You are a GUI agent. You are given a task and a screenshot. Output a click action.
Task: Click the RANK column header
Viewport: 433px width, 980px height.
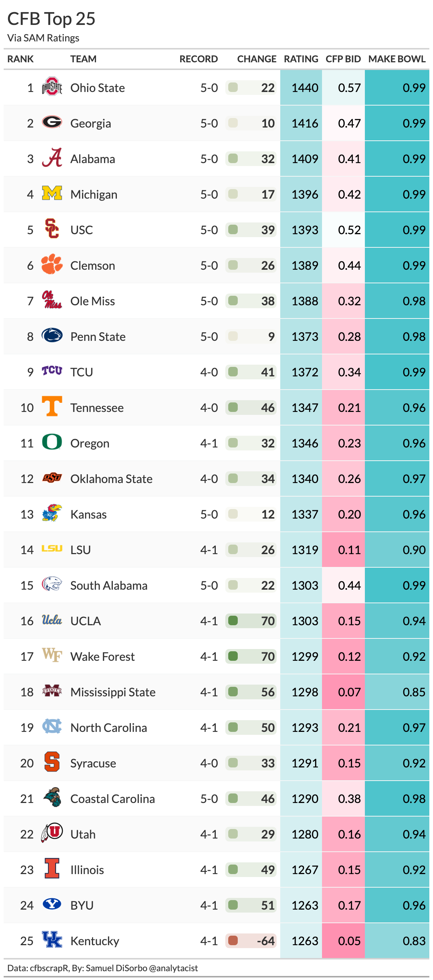click(x=21, y=59)
